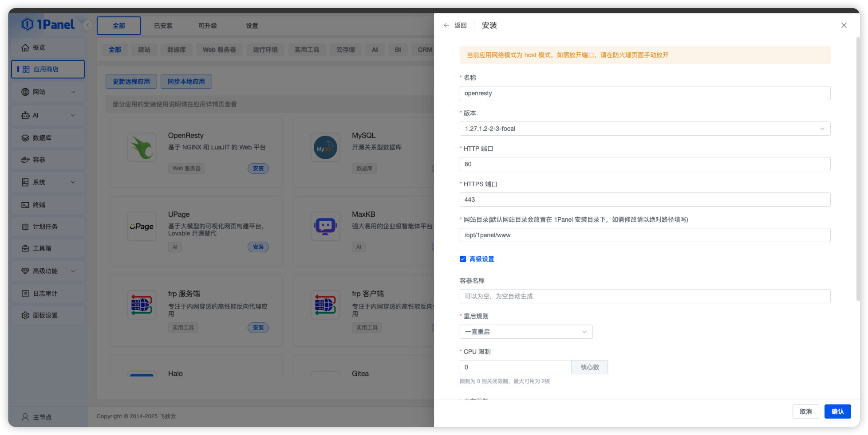This screenshot has width=868, height=435.
Task: Collapse sidebar with the arrow icon
Action: (x=88, y=25)
